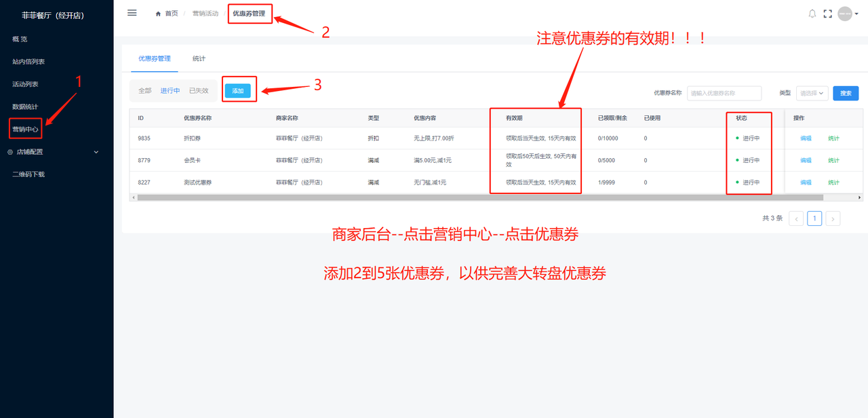Open the user avatar menu

(x=844, y=14)
